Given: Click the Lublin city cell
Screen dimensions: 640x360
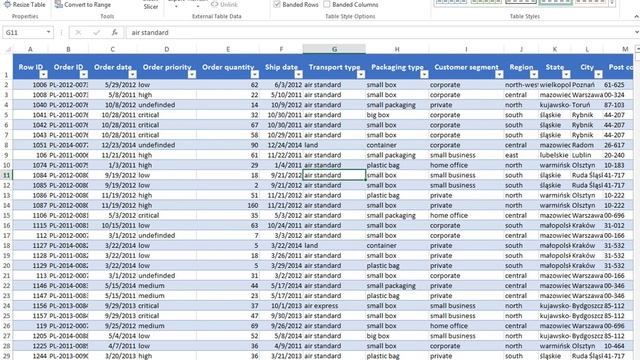Looking at the screenshot, I should (x=587, y=155).
